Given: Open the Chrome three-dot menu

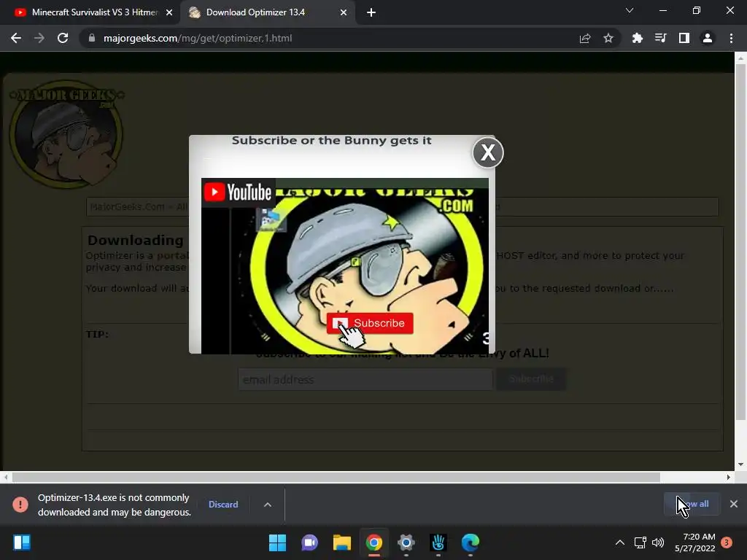Looking at the screenshot, I should 731,38.
